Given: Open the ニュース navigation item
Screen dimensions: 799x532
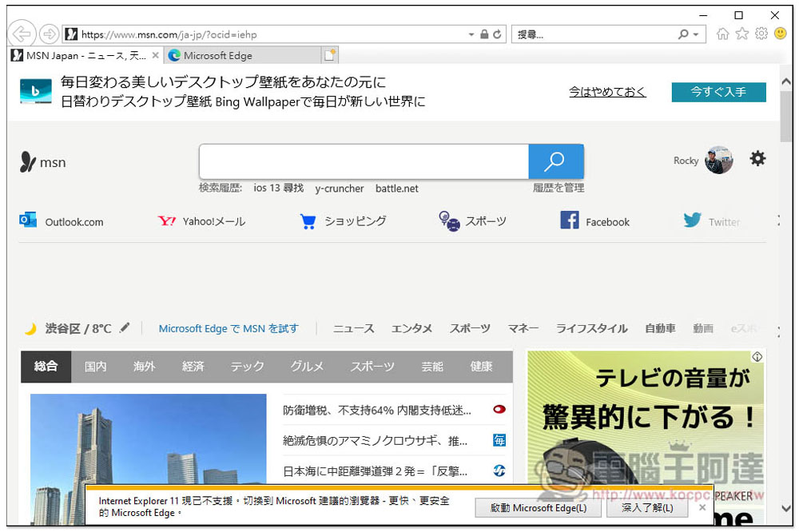Looking at the screenshot, I should pyautogui.click(x=353, y=328).
